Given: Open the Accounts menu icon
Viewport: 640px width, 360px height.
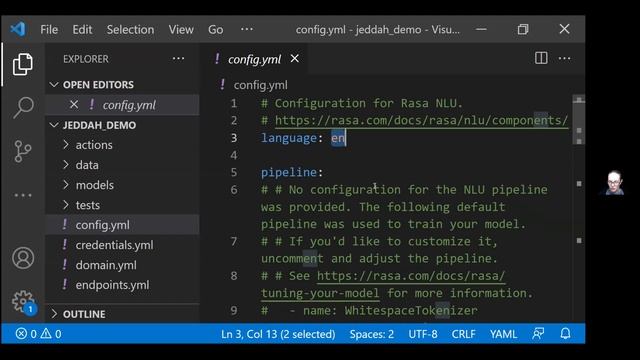Looking at the screenshot, I should coord(23,258).
